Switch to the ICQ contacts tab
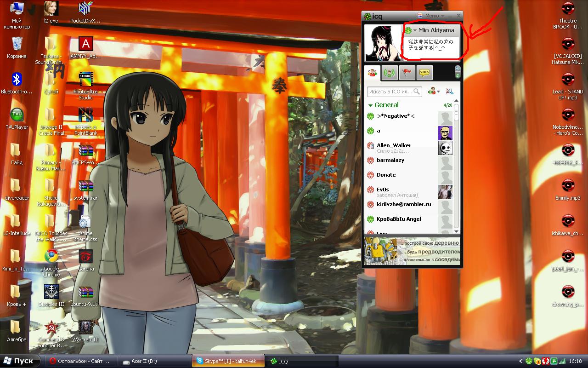 click(373, 73)
